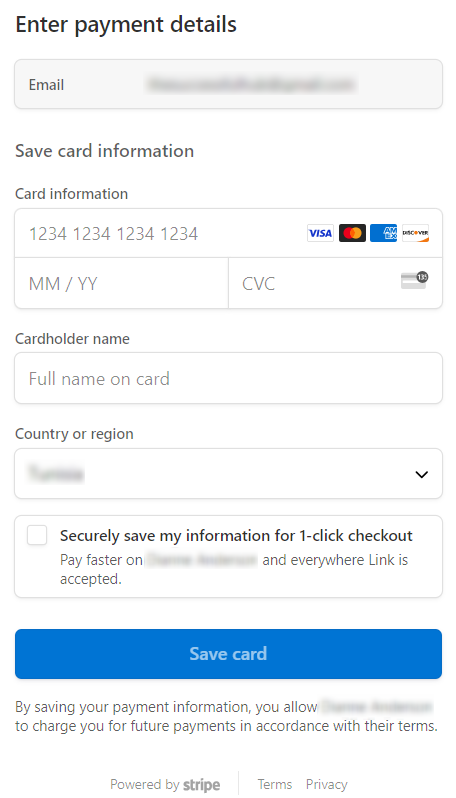Viewport: 456px width, 798px height.
Task: Click the Discover card icon
Action: 415,233
